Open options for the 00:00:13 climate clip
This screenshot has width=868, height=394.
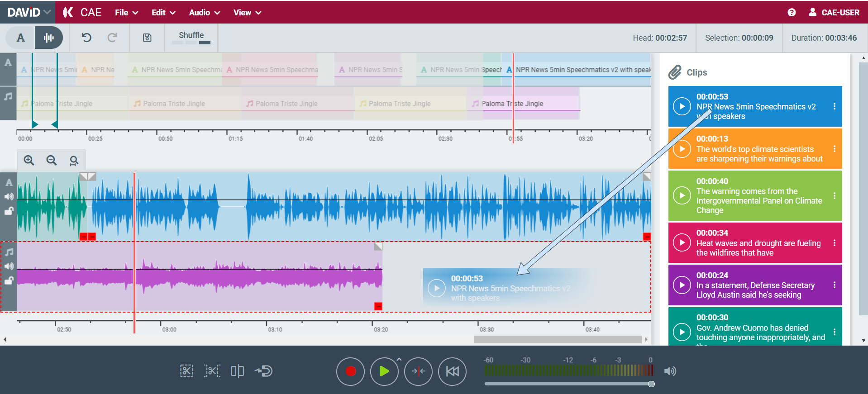click(835, 149)
